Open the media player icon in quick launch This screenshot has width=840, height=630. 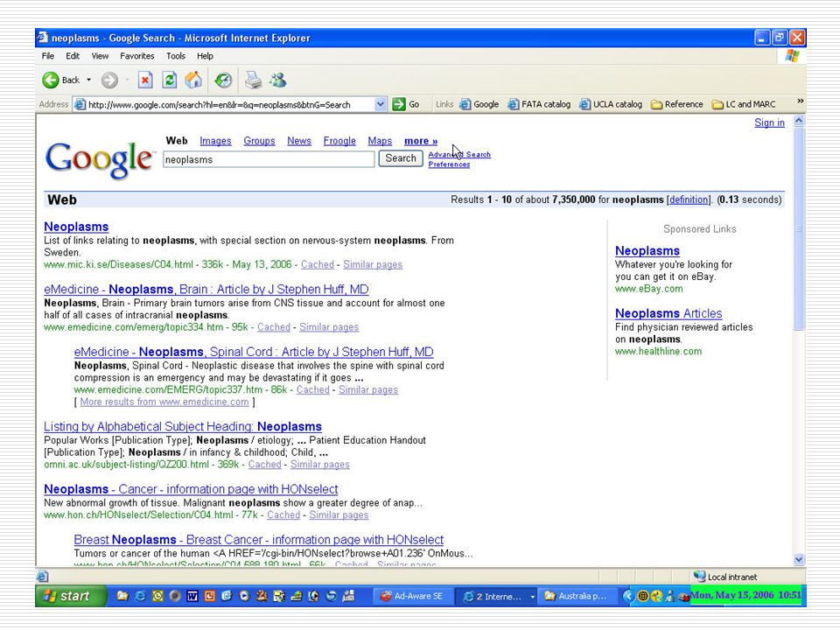244,596
